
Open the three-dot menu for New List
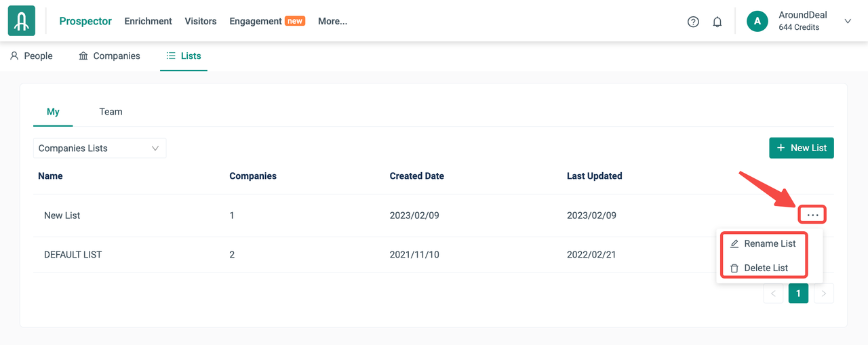pos(812,216)
